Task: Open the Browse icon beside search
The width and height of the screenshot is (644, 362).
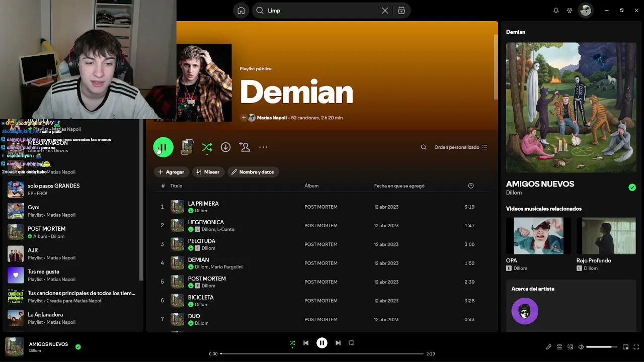Action: click(401, 11)
